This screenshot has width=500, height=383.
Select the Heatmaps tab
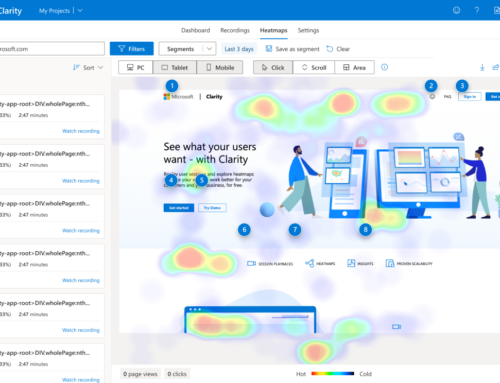coord(274,30)
